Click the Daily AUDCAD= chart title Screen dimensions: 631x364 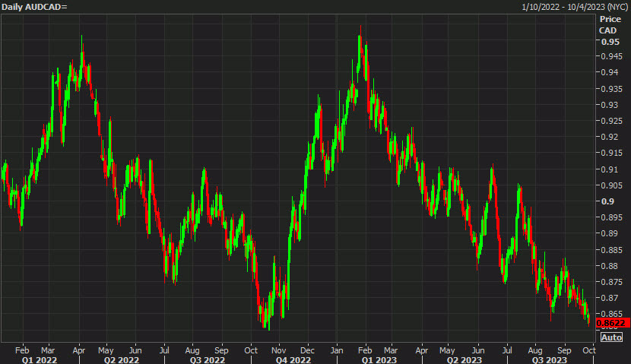pos(34,7)
